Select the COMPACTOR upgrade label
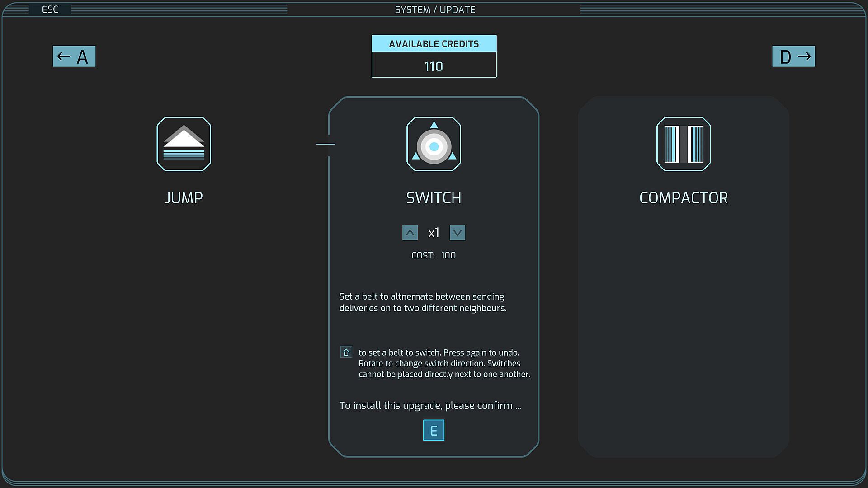The width and height of the screenshot is (868, 488). (x=683, y=198)
